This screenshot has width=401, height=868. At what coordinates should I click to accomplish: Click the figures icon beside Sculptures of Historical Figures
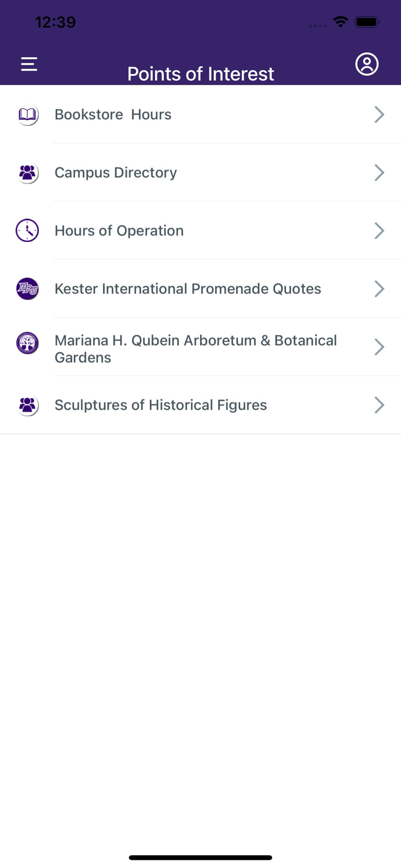(27, 405)
